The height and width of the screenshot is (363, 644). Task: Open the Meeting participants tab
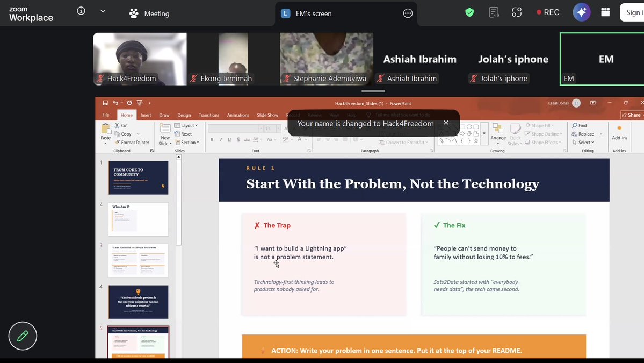tap(149, 13)
